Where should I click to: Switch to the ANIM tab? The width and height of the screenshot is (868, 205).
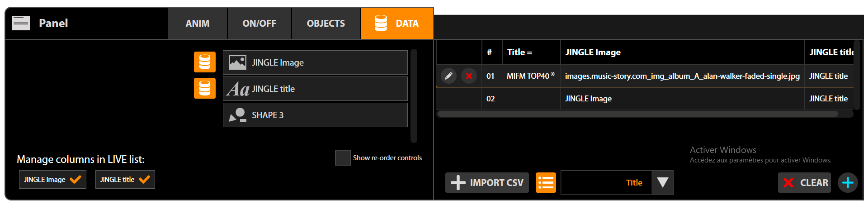coord(198,24)
